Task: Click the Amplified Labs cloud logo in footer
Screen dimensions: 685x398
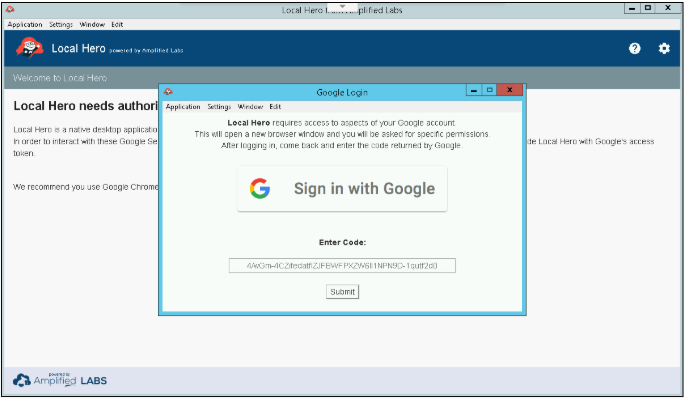Action: coord(21,380)
